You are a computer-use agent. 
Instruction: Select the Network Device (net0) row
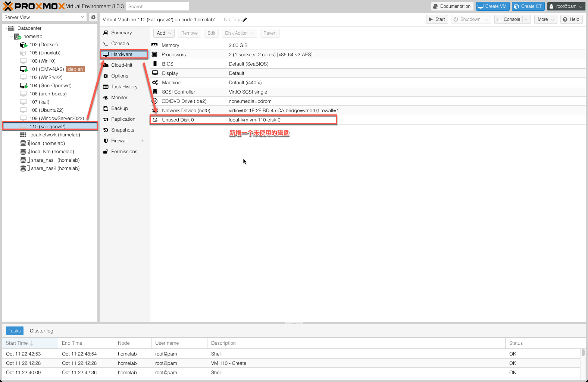[368, 110]
